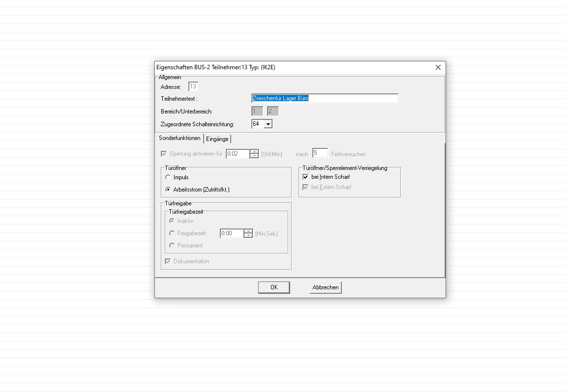This screenshot has height=392, width=566.
Task: Click Freigabezeit spinner up arrow
Action: coord(248,231)
